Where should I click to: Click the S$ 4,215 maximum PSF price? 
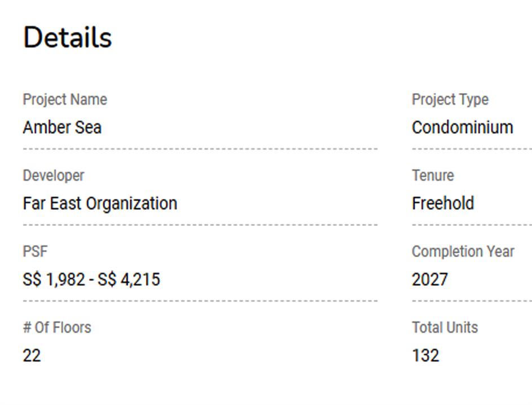click(129, 280)
